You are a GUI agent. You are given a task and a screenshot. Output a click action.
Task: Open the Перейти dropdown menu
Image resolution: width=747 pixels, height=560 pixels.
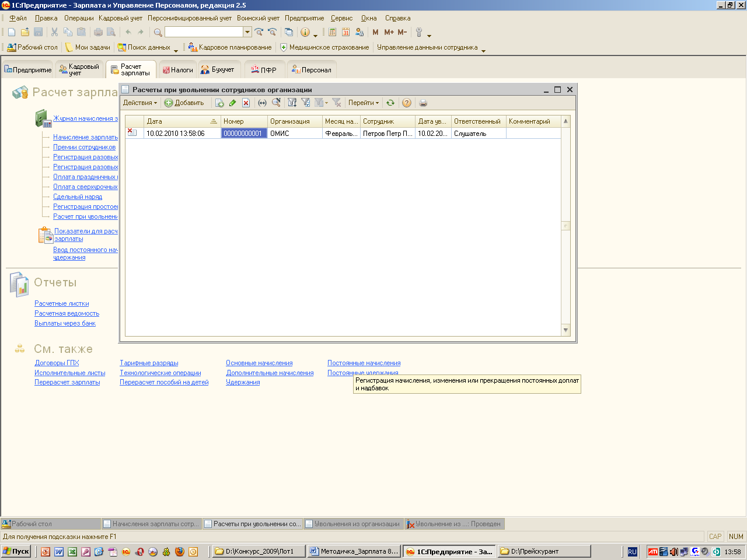(364, 103)
